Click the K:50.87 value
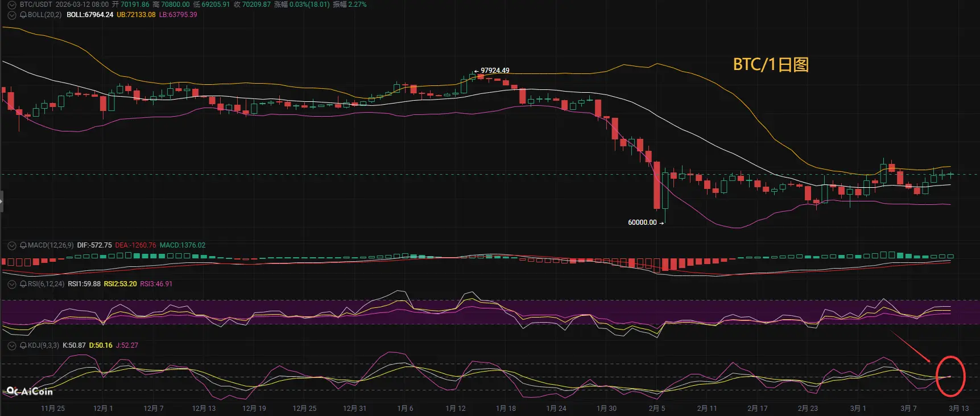 click(x=74, y=345)
